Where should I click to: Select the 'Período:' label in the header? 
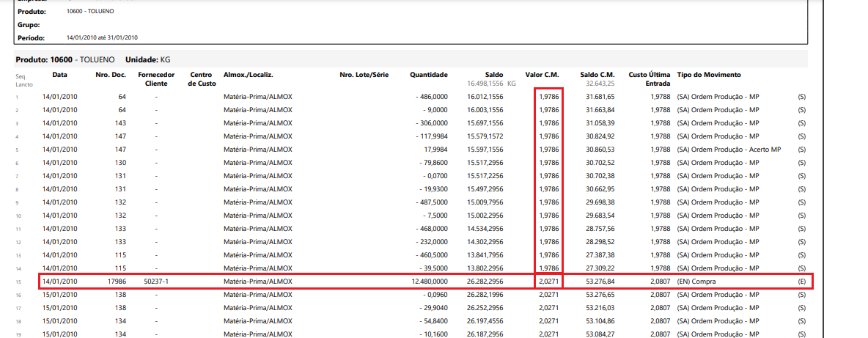pos(31,37)
